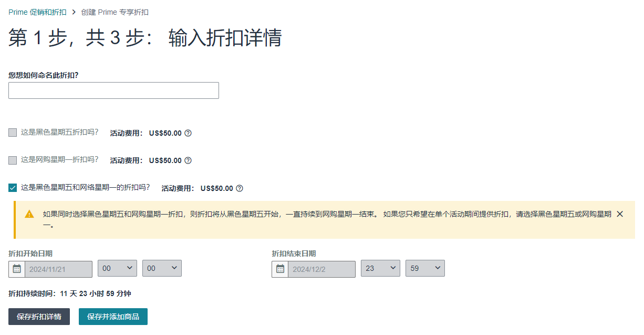Click the 折扣开始日期 label

click(30, 253)
